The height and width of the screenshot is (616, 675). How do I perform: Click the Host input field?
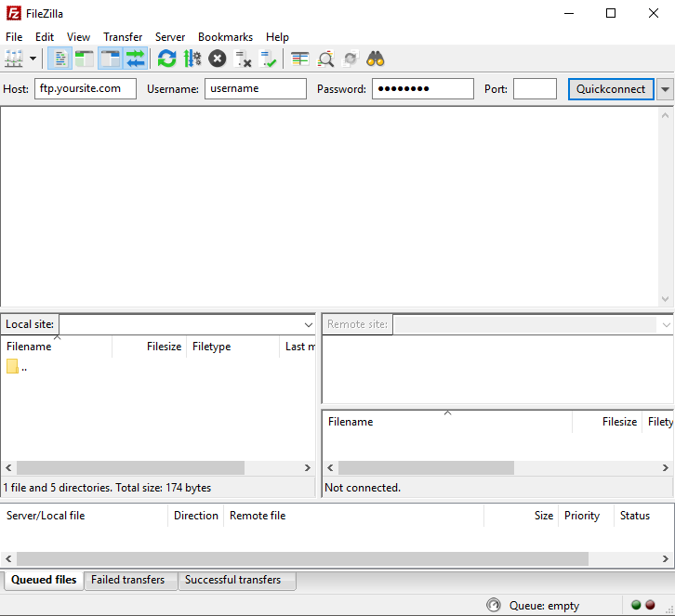(86, 88)
